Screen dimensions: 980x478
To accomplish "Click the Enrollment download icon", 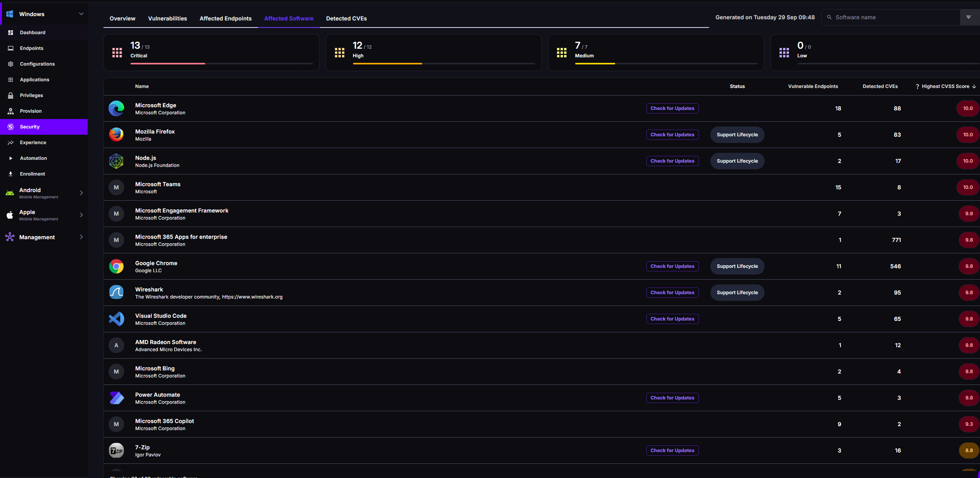I will [x=11, y=174].
